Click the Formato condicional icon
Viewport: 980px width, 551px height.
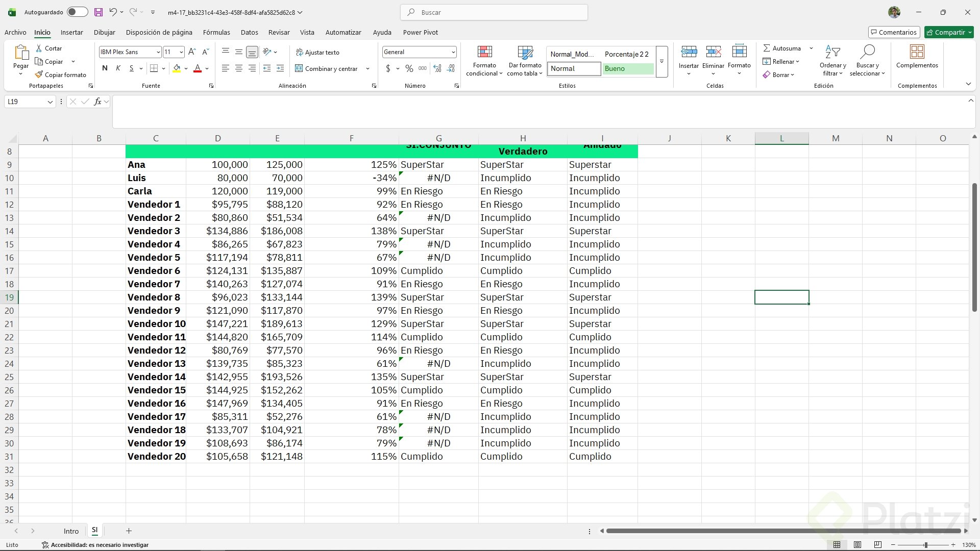(484, 52)
